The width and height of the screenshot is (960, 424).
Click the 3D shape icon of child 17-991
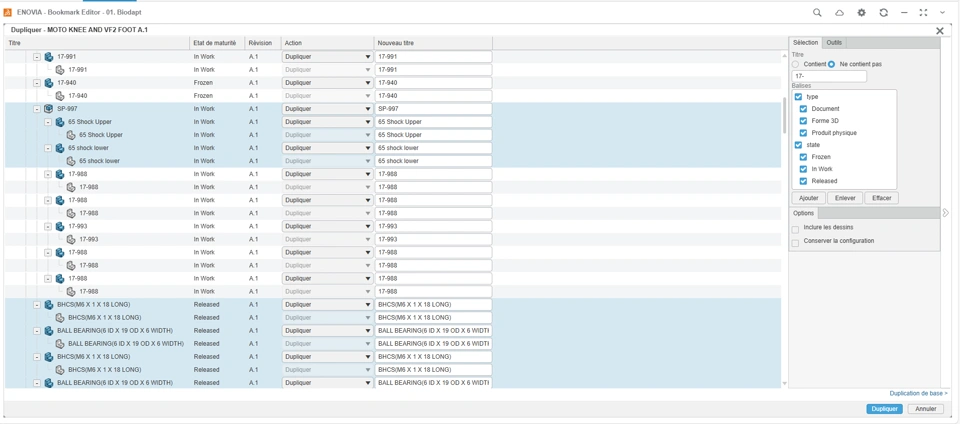(x=59, y=70)
